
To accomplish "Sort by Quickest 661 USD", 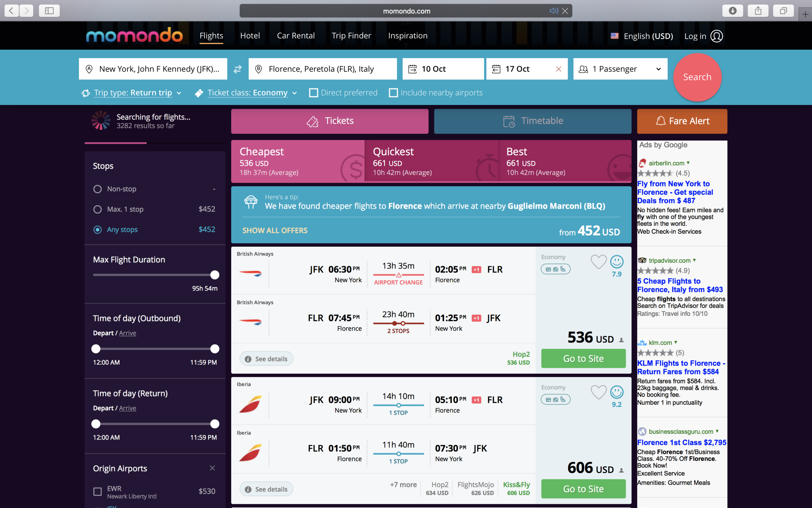I will click(431, 161).
